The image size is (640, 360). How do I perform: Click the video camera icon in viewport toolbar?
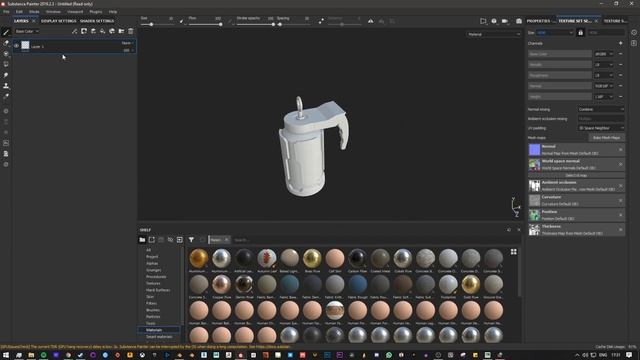tap(505, 21)
